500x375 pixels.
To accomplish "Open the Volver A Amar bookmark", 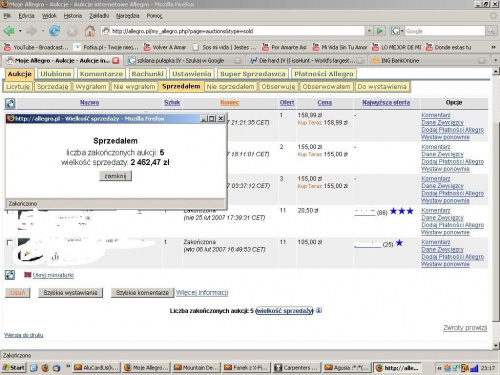I will pyautogui.click(x=165, y=47).
